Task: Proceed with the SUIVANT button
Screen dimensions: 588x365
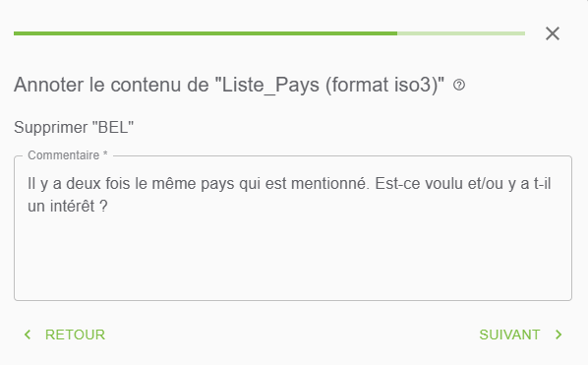Action: pyautogui.click(x=521, y=335)
